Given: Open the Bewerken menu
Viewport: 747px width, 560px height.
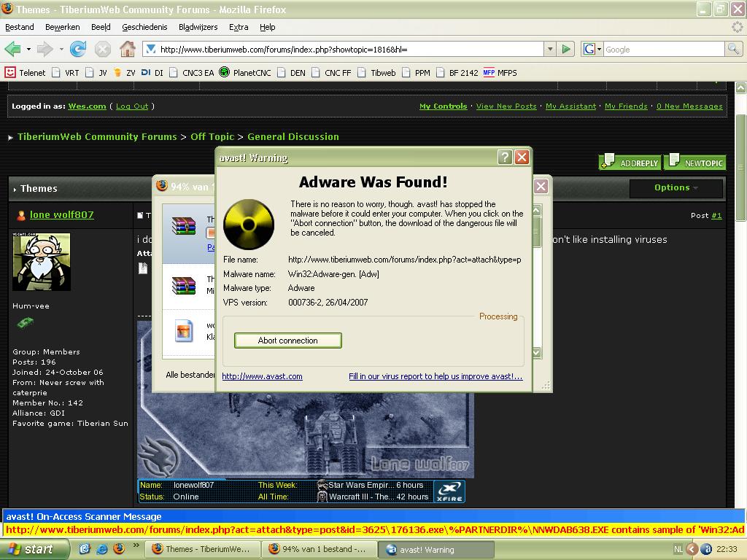Looking at the screenshot, I should (63, 27).
